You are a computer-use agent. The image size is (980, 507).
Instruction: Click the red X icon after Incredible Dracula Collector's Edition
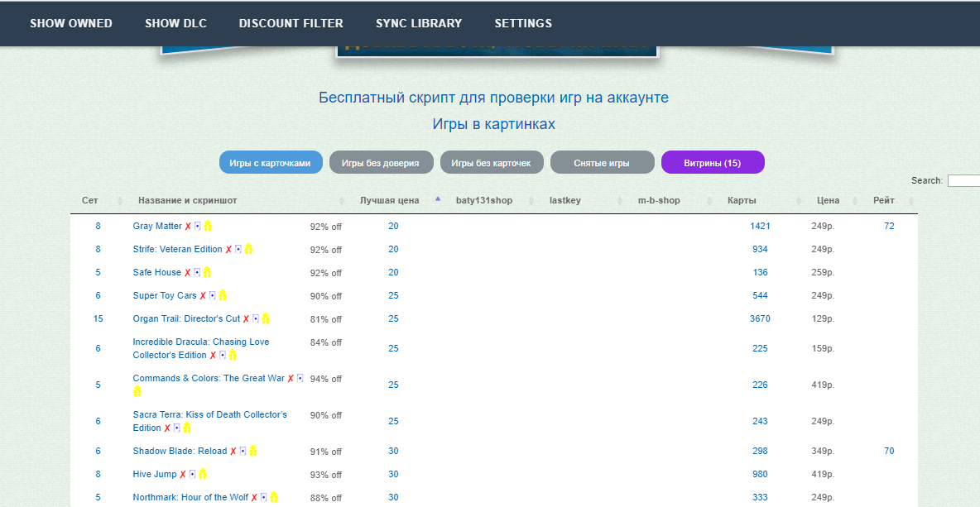pyautogui.click(x=213, y=355)
